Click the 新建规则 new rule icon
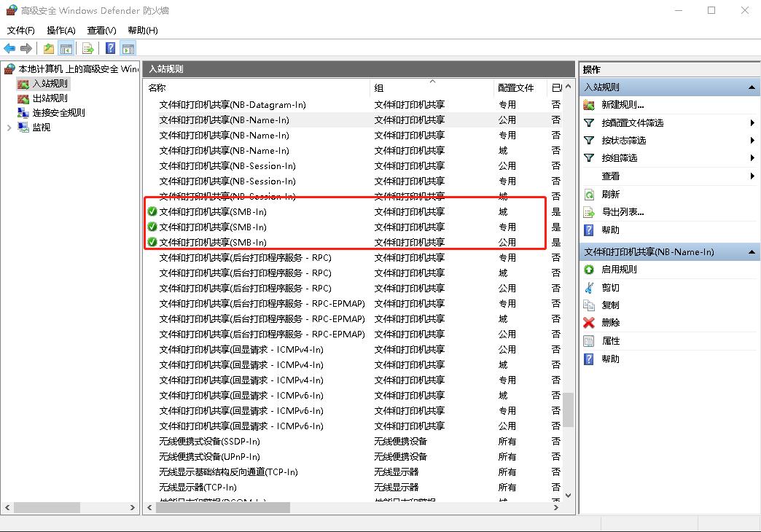The height and width of the screenshot is (532, 761). pos(588,104)
